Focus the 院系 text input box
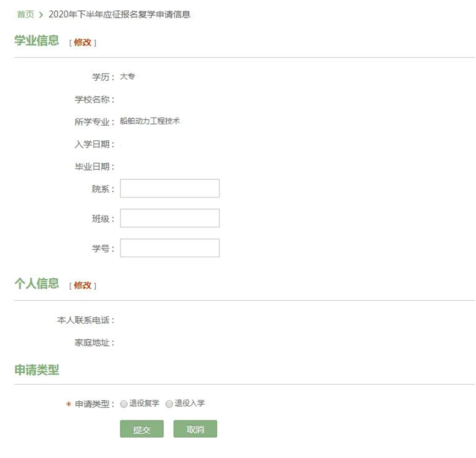Screen dimensions: 476x458 (x=169, y=188)
